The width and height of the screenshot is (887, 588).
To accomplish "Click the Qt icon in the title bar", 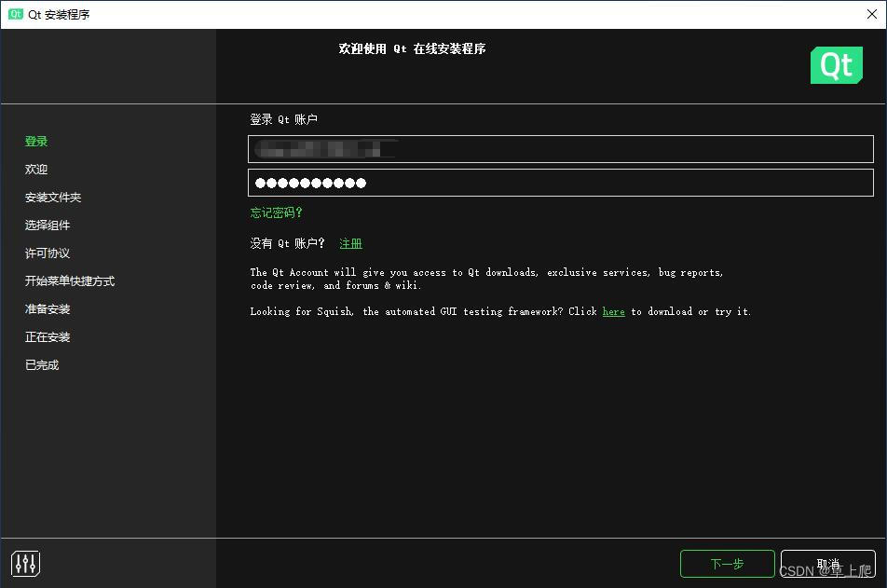I will (14, 14).
